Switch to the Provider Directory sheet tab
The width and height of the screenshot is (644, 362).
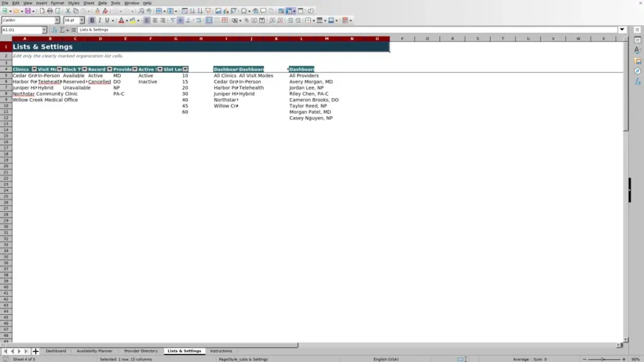[x=141, y=351]
